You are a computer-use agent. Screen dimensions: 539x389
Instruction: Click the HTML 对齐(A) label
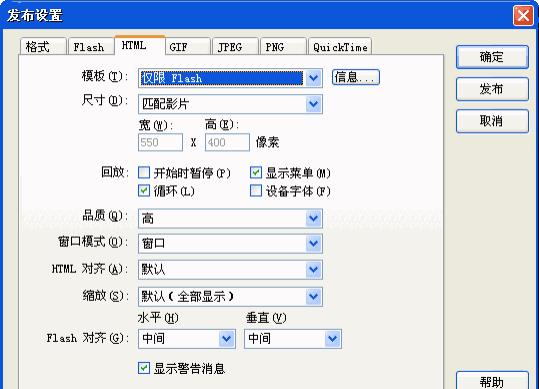pos(89,268)
